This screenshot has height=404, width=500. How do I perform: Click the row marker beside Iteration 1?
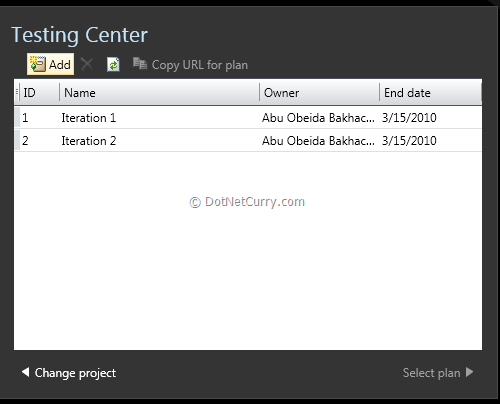click(x=17, y=117)
